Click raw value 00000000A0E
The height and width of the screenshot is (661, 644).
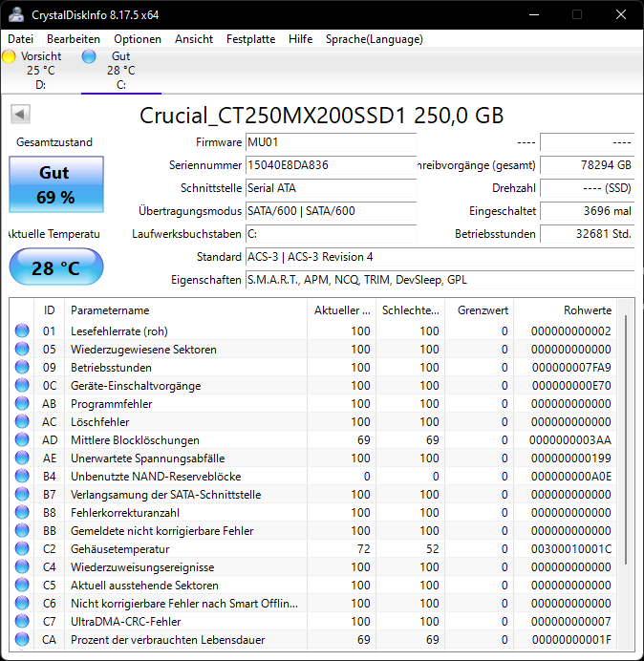click(571, 477)
